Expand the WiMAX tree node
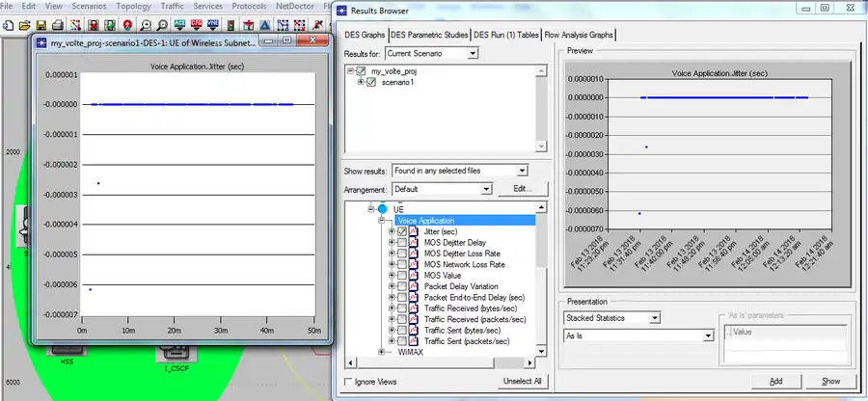This screenshot has height=401, width=868. (x=381, y=352)
